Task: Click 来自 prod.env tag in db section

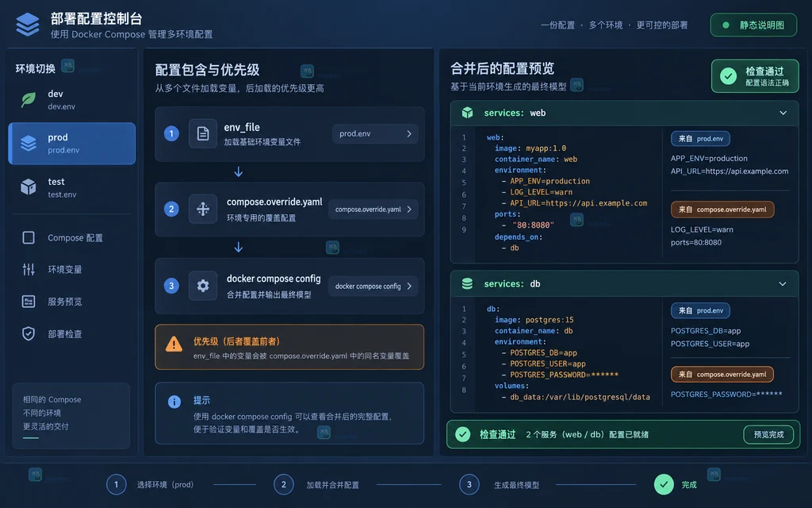Action: click(701, 310)
